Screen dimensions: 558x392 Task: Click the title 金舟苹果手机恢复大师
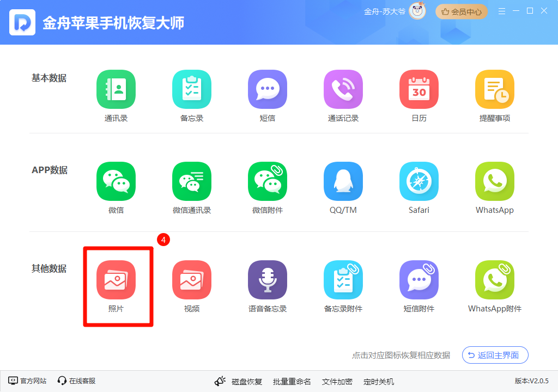click(113, 23)
